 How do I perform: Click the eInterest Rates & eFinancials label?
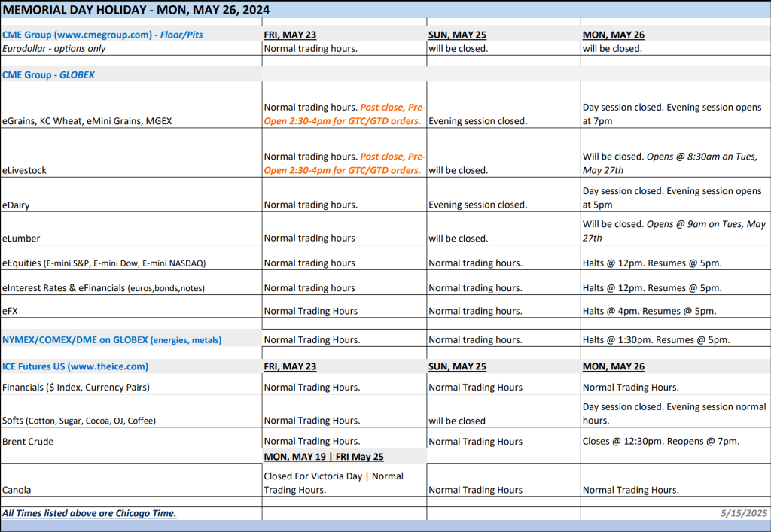(103, 288)
